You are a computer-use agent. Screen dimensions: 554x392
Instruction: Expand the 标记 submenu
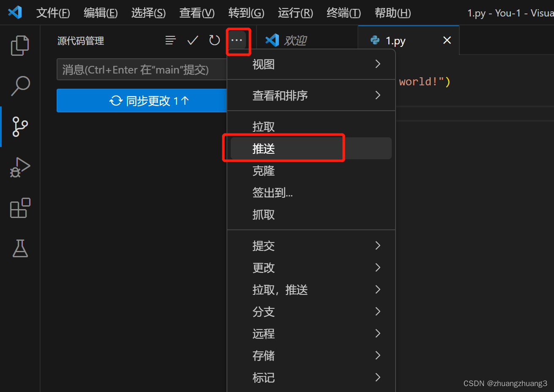(x=311, y=378)
